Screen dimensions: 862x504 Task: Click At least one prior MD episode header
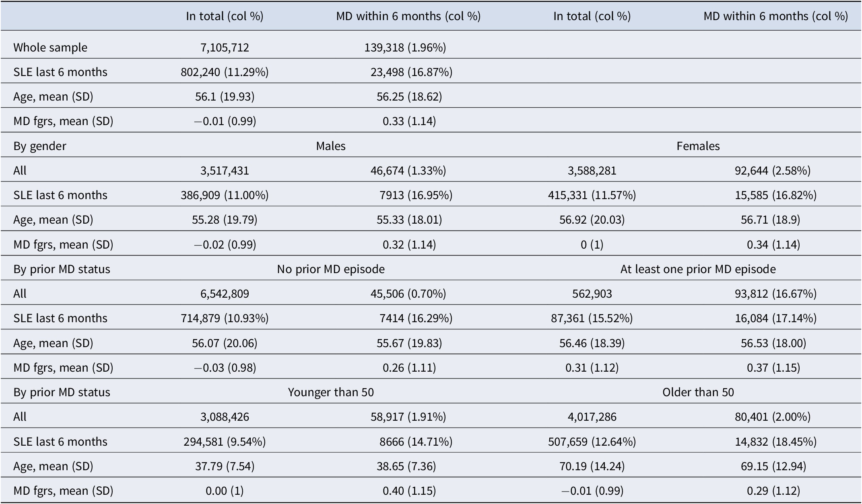698,269
